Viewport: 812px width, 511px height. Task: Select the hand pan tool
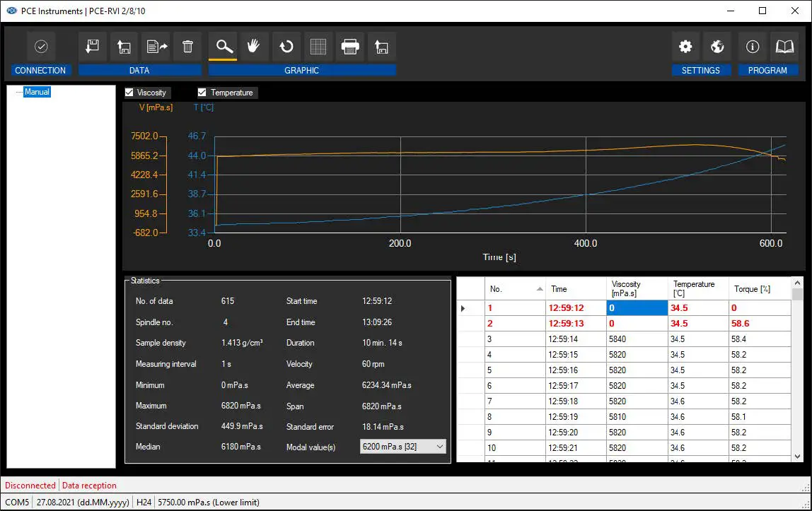pyautogui.click(x=253, y=47)
